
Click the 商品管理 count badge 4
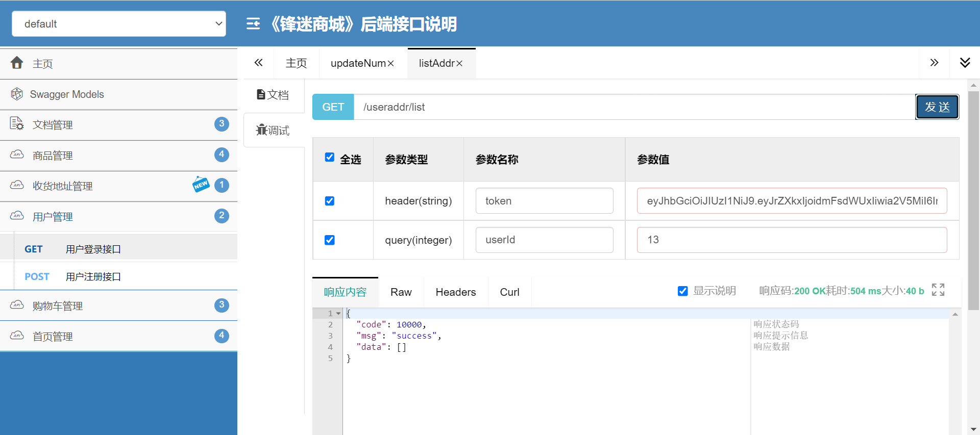click(x=222, y=155)
